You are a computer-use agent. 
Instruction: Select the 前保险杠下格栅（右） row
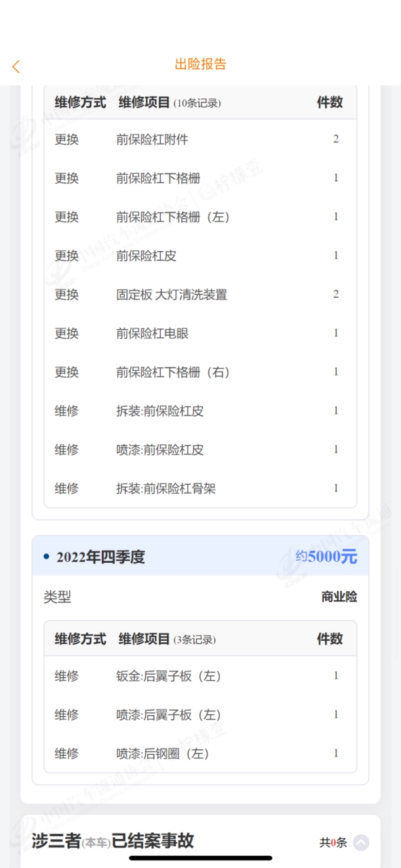pos(200,372)
